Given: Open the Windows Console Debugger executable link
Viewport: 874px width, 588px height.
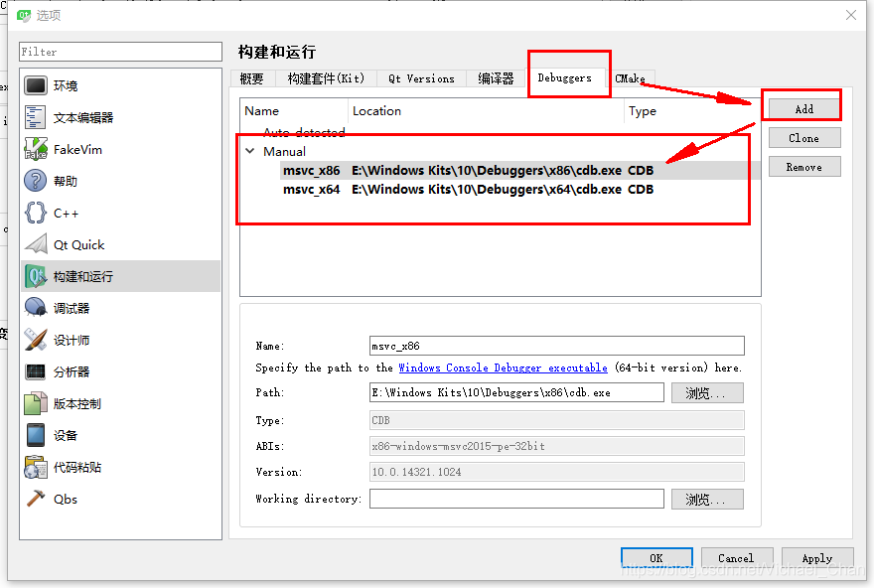Looking at the screenshot, I should coord(503,367).
